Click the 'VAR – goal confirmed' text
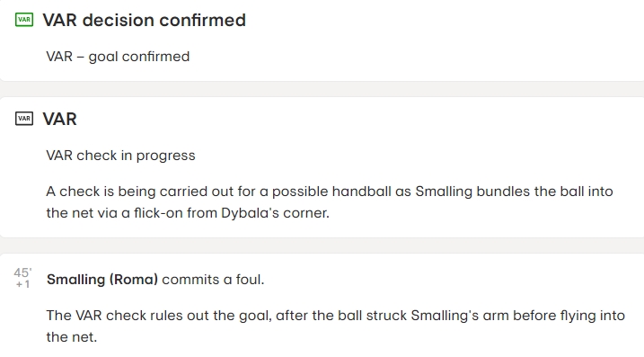 pyautogui.click(x=118, y=57)
